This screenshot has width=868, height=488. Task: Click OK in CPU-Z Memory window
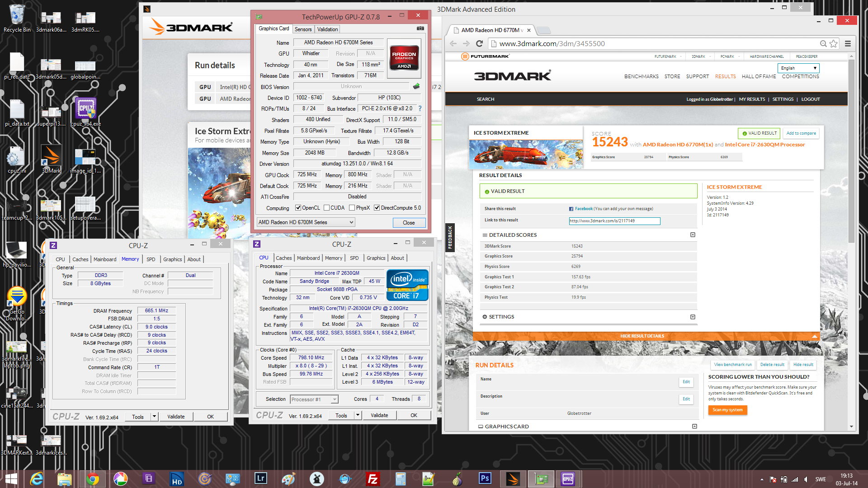[210, 417]
